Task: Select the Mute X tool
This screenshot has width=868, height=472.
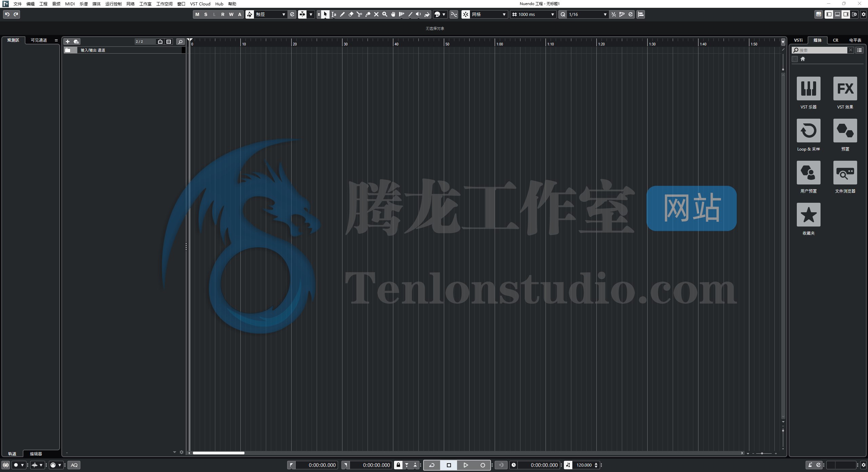Action: coord(376,14)
